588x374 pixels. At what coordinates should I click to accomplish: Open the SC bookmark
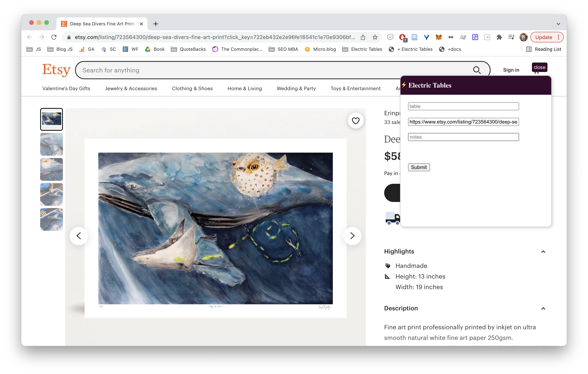[109, 49]
